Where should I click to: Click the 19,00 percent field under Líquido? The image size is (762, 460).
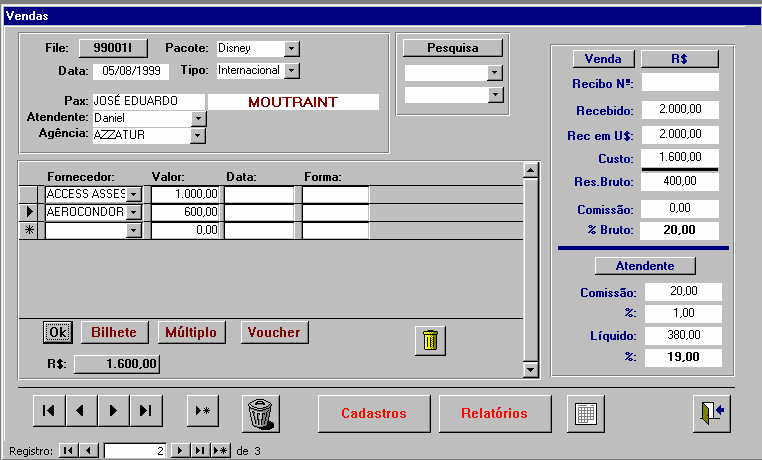[x=683, y=358]
